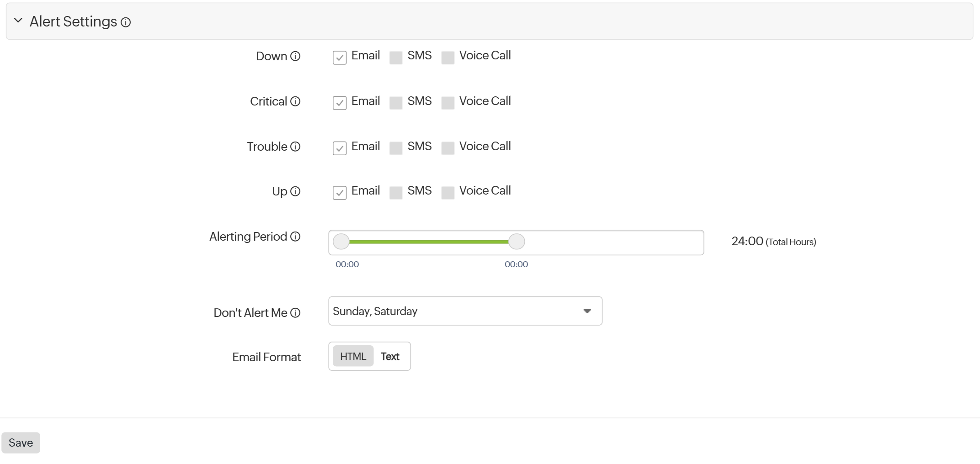Enable SMS for Critical alerts

(x=396, y=103)
